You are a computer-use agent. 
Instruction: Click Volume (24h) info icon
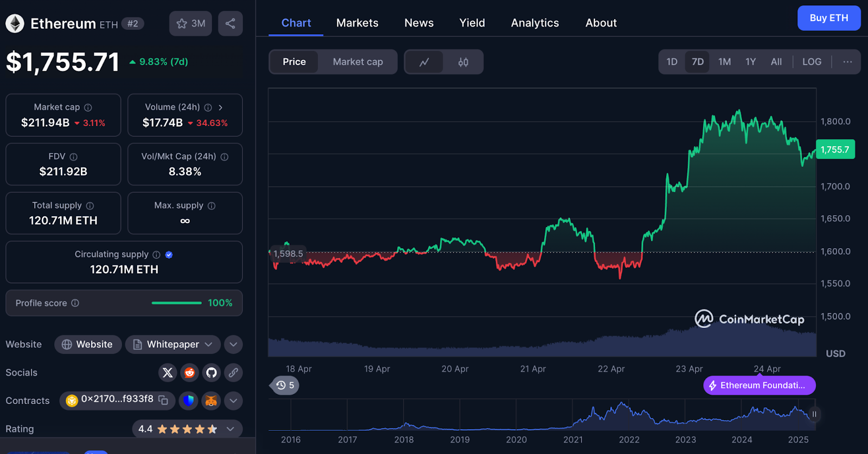pyautogui.click(x=208, y=108)
